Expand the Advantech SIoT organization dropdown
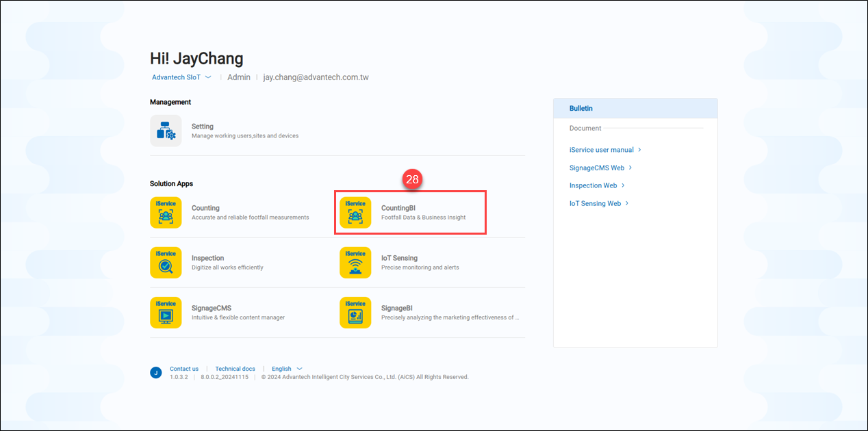This screenshot has height=431, width=868. [x=208, y=77]
